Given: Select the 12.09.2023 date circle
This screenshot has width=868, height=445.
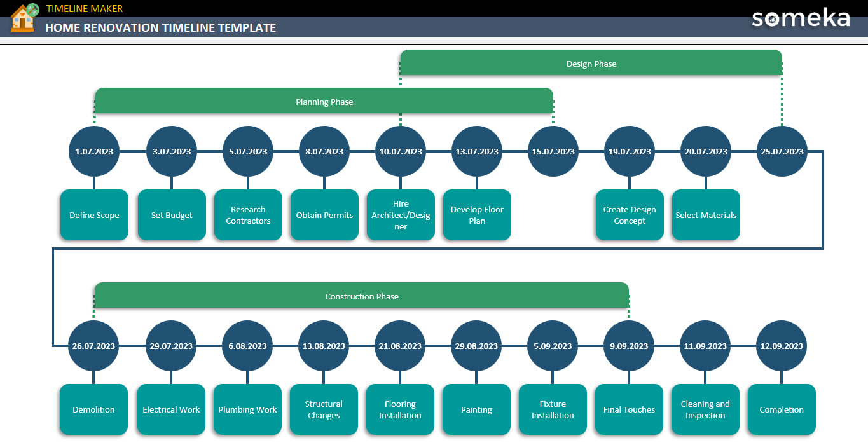Looking at the screenshot, I should [781, 346].
